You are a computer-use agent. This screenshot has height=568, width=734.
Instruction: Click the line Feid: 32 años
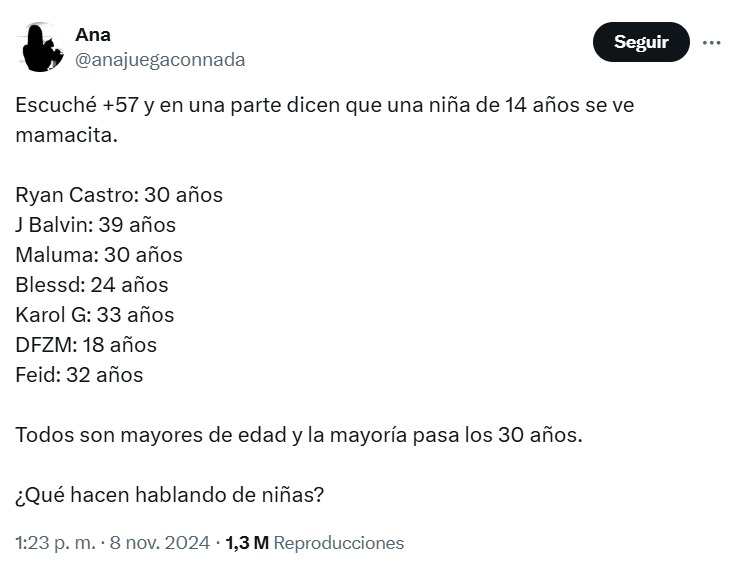[79, 375]
